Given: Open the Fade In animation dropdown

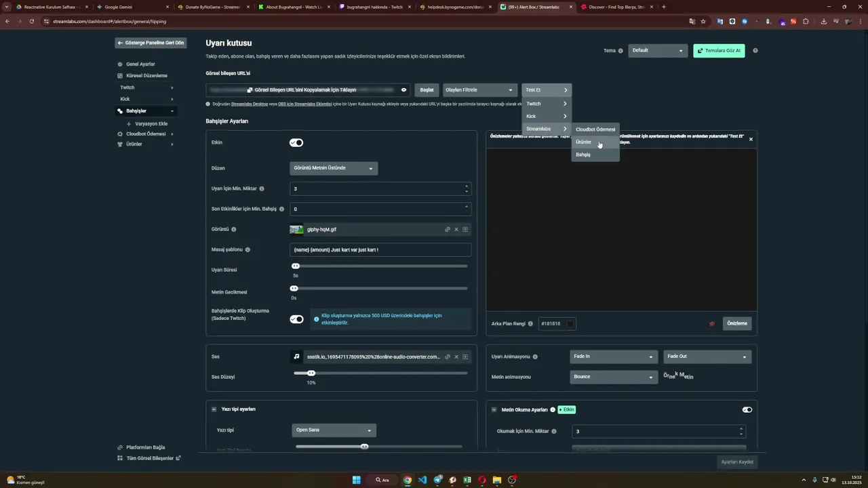Looking at the screenshot, I should point(613,357).
